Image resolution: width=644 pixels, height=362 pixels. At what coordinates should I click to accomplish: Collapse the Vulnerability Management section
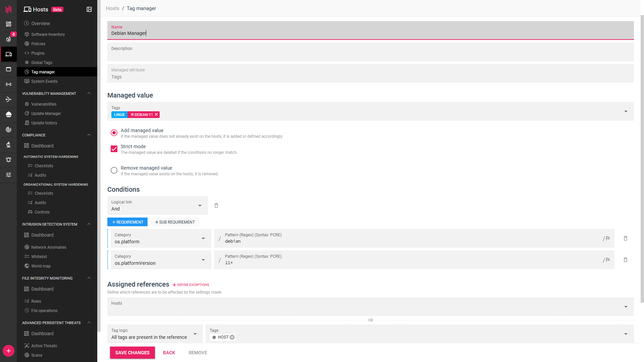pyautogui.click(x=89, y=94)
